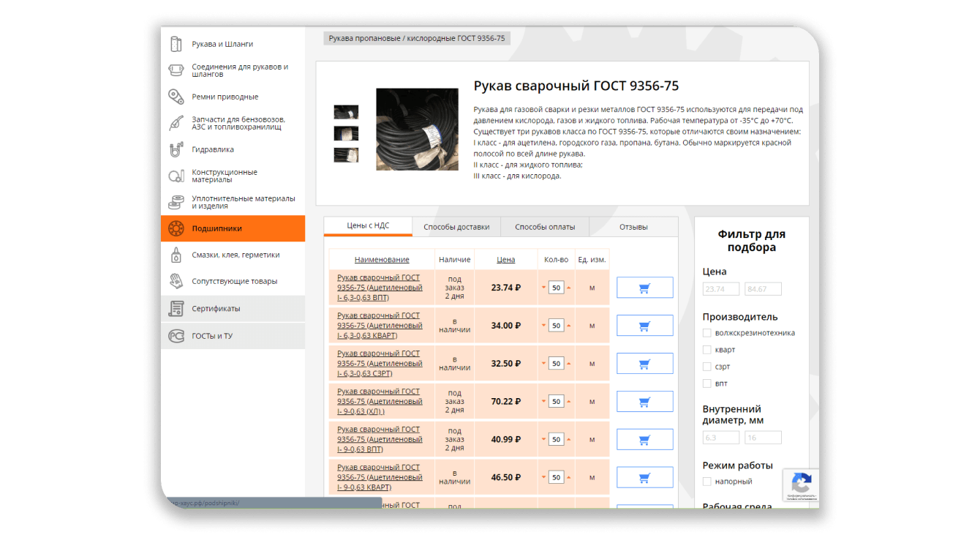Click the minimum inner diameter field

click(x=721, y=438)
